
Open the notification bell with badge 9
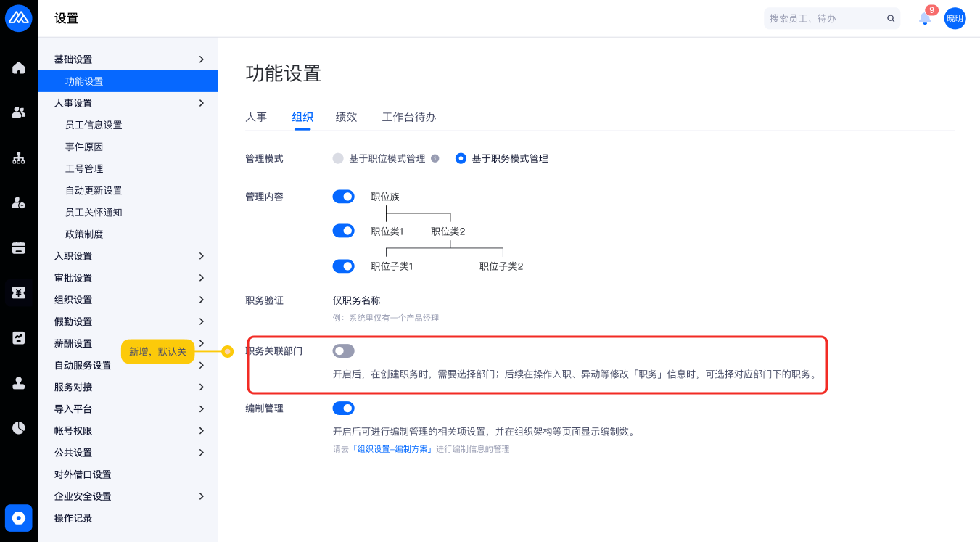click(925, 19)
